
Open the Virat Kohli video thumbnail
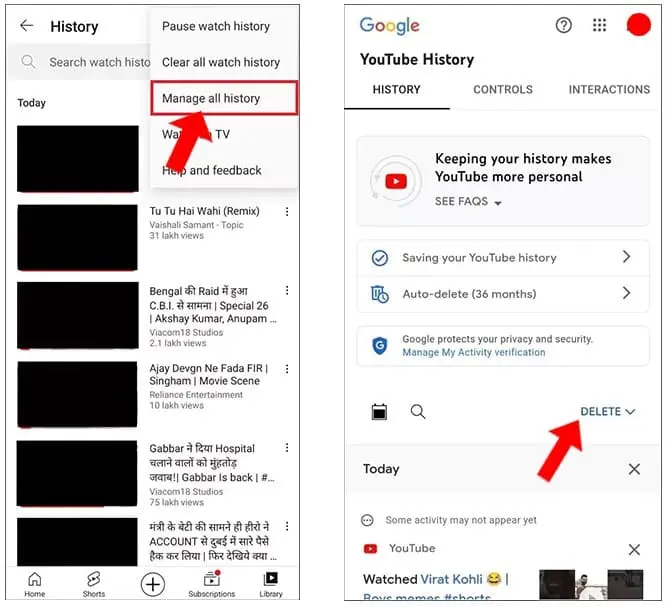click(591, 584)
